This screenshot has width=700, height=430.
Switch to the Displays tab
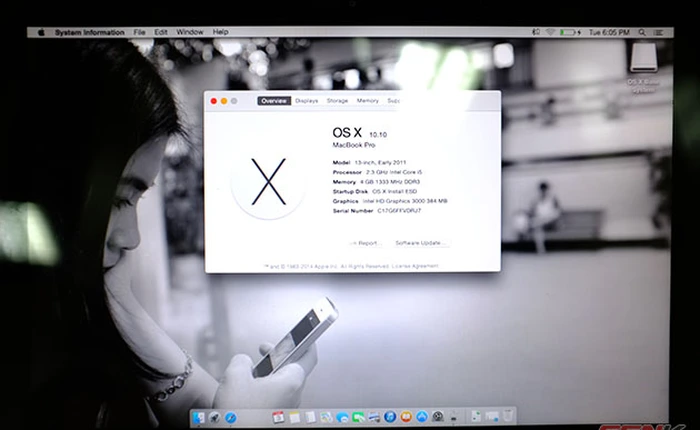[306, 101]
